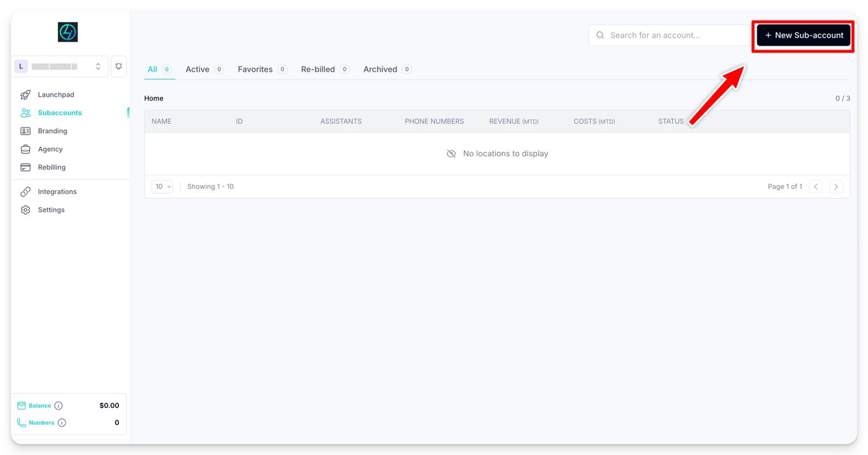Switch to the All tab
868x455 pixels.
click(159, 69)
